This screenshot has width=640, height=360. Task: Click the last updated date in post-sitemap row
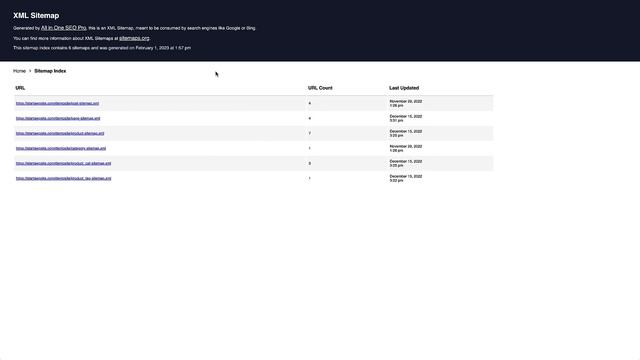(x=406, y=103)
